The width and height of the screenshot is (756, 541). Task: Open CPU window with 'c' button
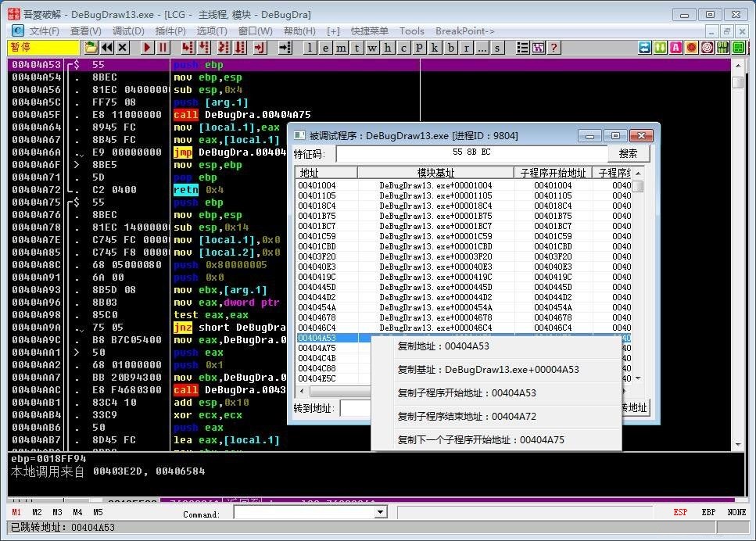click(403, 47)
